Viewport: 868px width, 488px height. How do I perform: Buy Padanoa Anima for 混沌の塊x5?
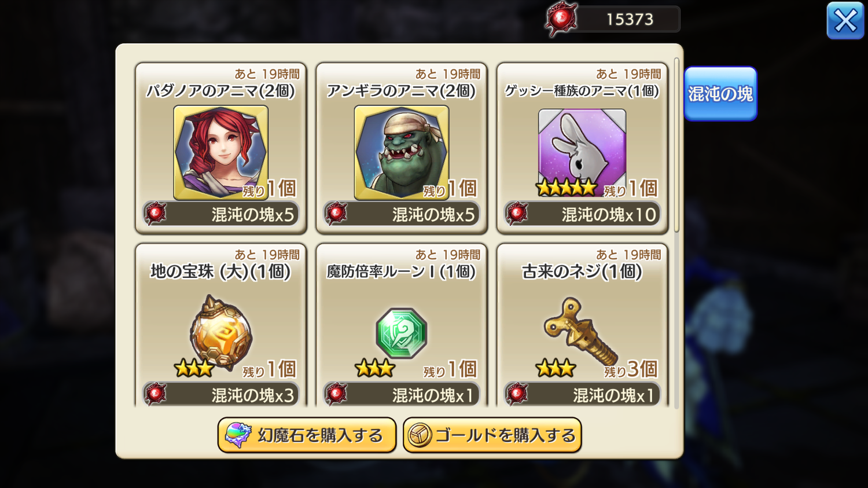tap(221, 214)
